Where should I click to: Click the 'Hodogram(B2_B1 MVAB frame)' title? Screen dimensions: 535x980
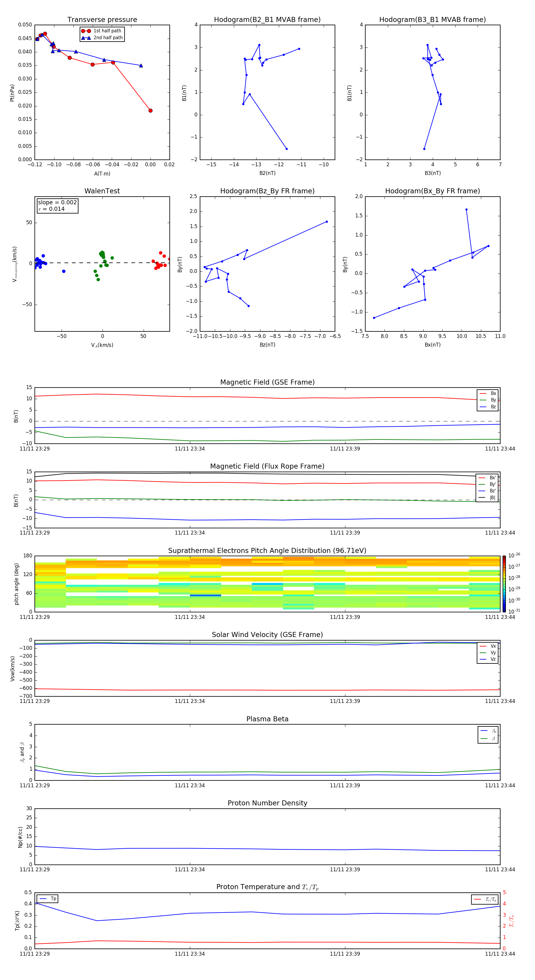(x=267, y=19)
